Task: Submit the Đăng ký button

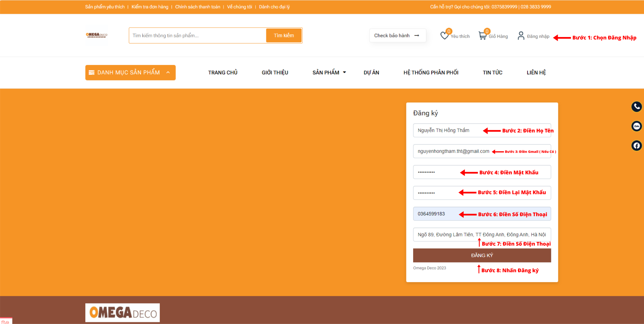Action: coord(482,255)
